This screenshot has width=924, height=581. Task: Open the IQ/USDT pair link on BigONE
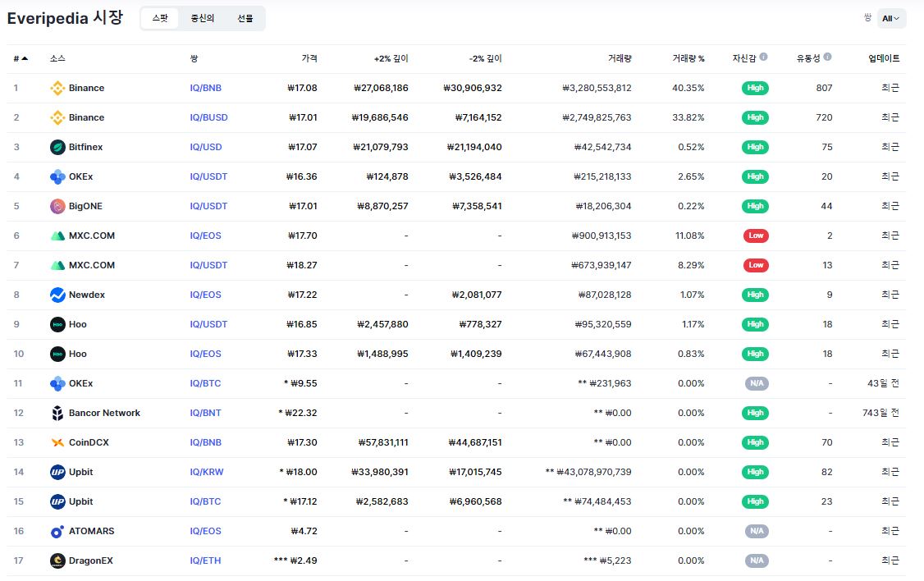(x=208, y=206)
